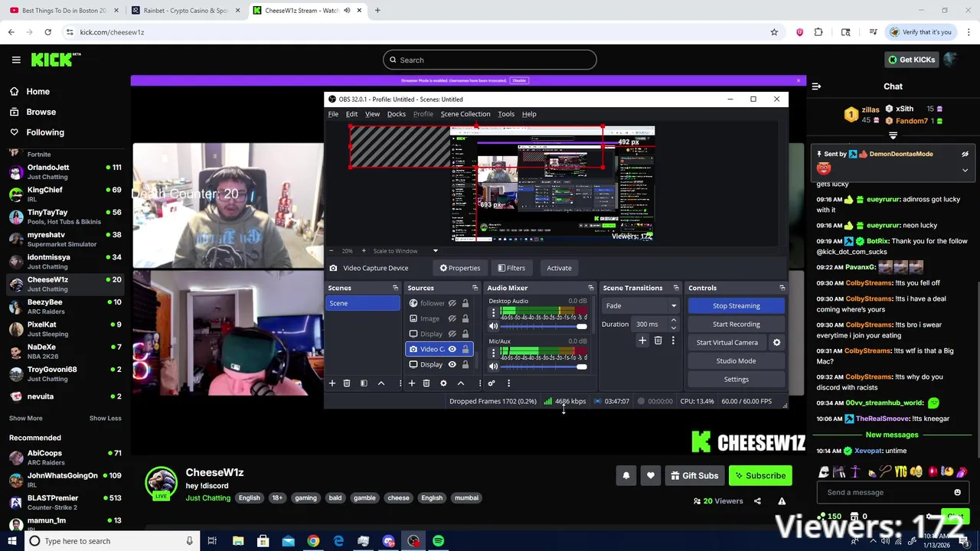Click the Gift Subs button
Viewport: 980px width, 551px height.
[694, 476]
